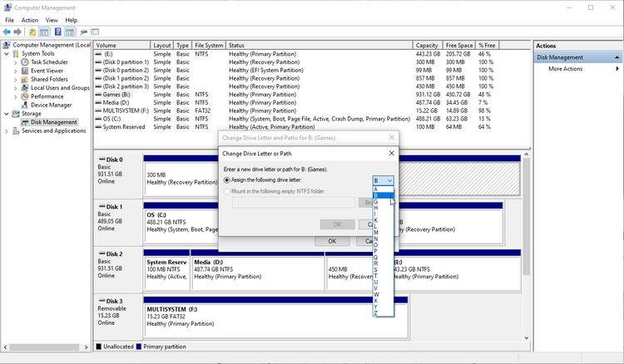Click the Up One Level folder icon
Viewport: 624px width, 364px height.
tap(32, 32)
